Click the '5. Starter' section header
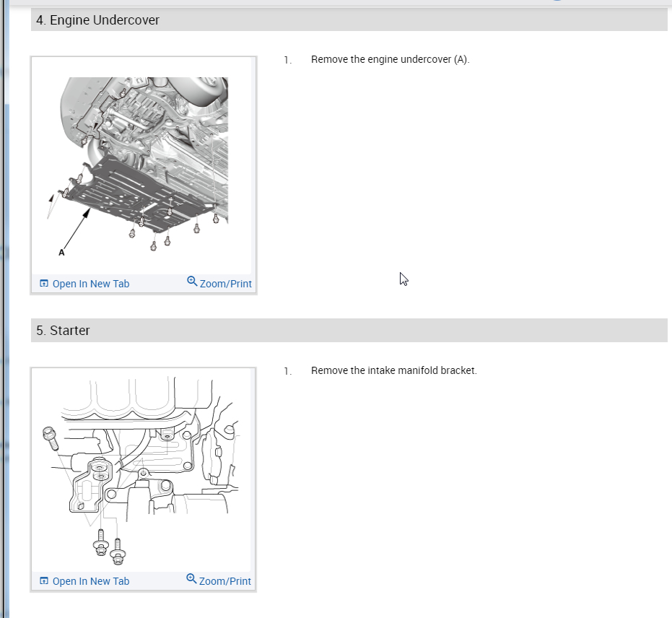 349,331
